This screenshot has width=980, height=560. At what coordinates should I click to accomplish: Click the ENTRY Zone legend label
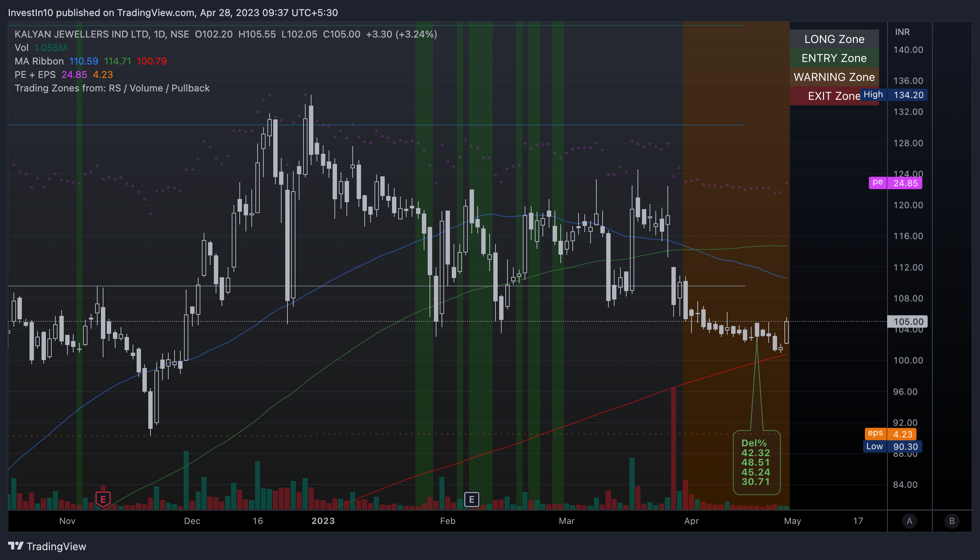[834, 58]
